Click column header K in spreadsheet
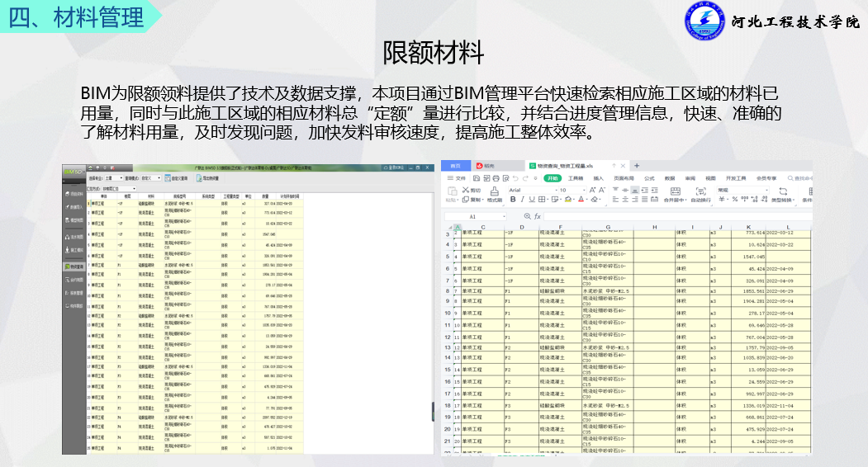 (x=748, y=227)
